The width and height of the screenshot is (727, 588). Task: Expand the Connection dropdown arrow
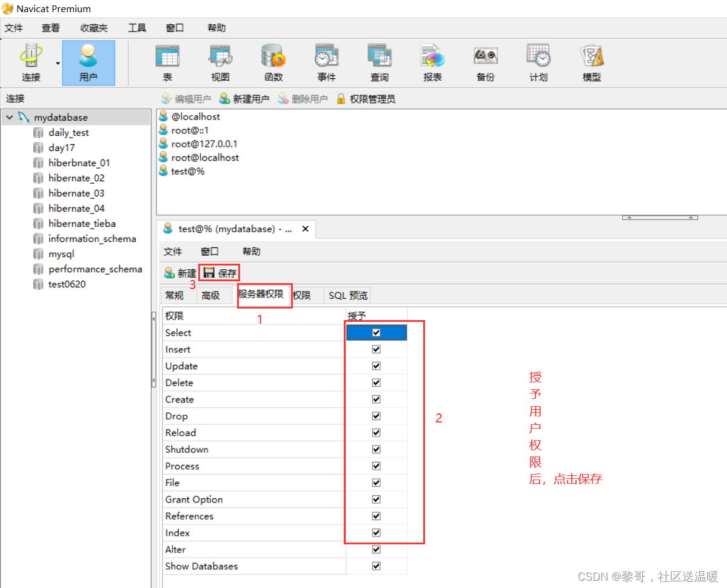(x=58, y=63)
